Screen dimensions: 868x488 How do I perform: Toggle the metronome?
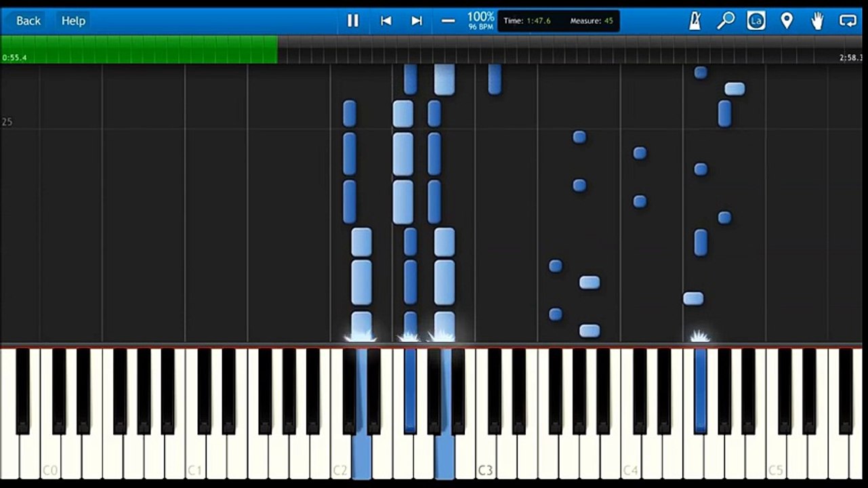695,20
